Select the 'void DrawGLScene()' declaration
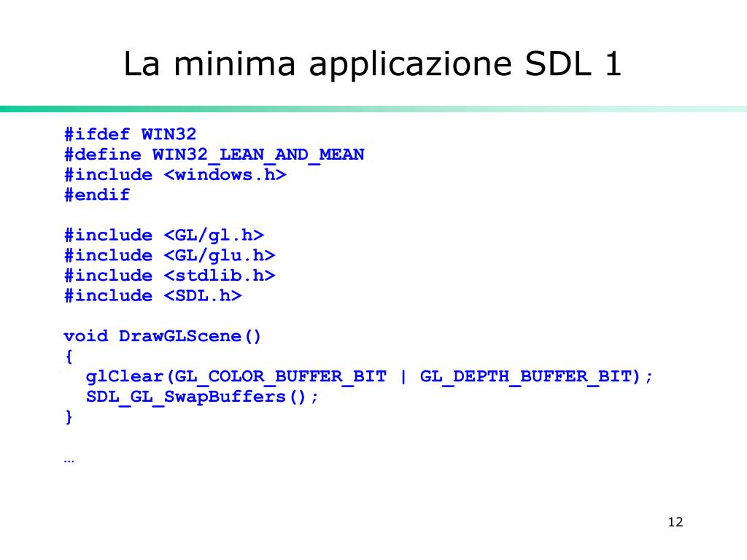 pyautogui.click(x=162, y=336)
